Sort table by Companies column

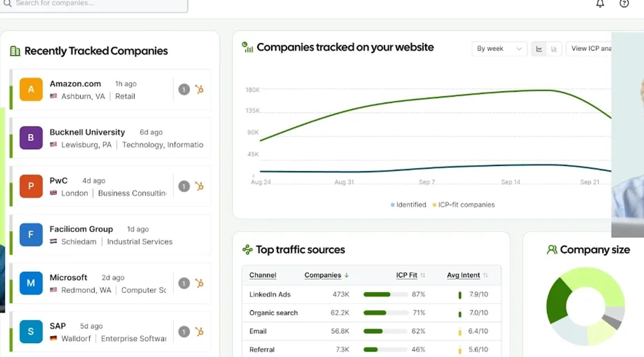coord(326,275)
